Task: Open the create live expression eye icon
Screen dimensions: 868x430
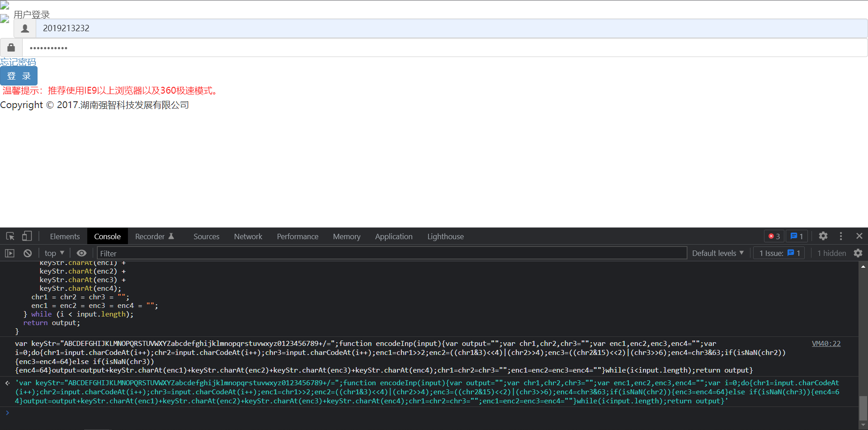Action: click(81, 253)
